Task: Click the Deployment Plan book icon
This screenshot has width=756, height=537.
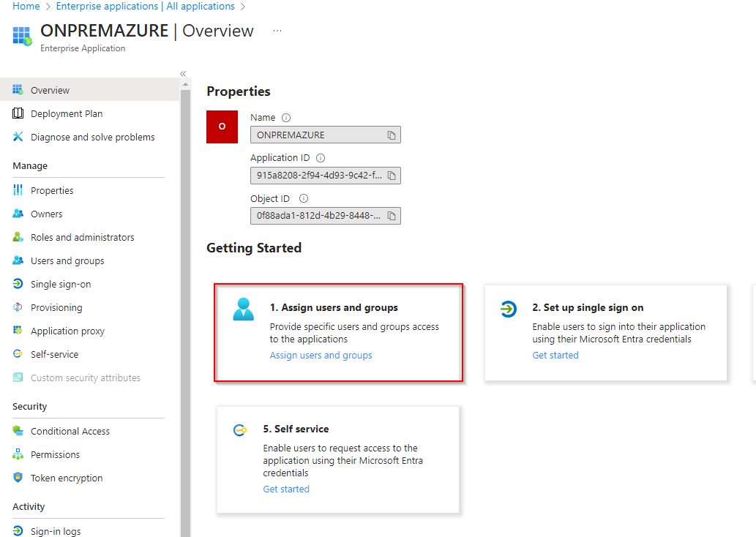Action: (x=18, y=113)
